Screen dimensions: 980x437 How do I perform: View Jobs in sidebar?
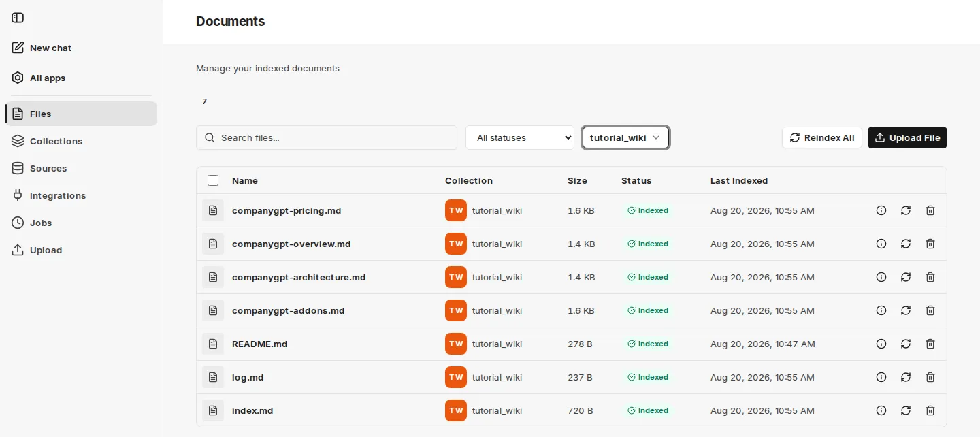[x=82, y=223]
